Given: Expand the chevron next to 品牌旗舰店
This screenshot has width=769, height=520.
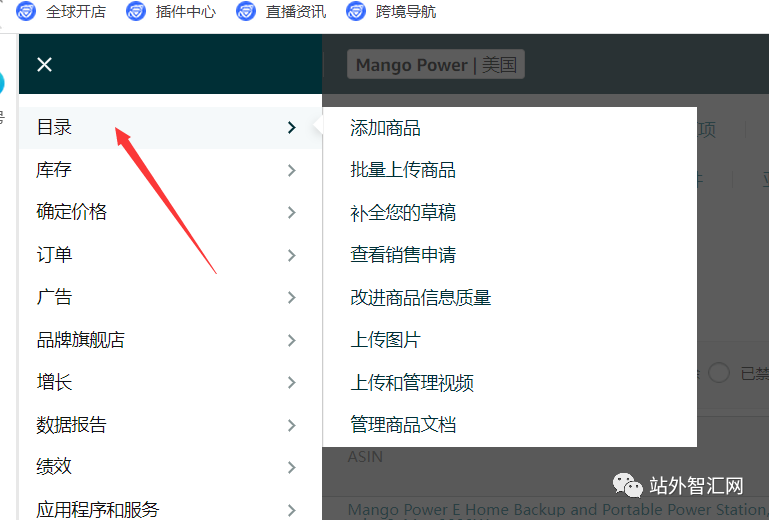Looking at the screenshot, I should click(x=292, y=340).
